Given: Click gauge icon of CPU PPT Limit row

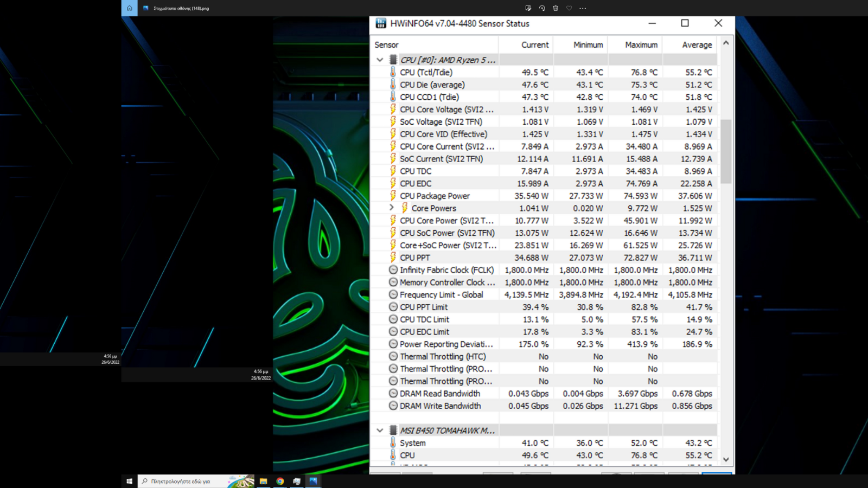Looking at the screenshot, I should 393,306.
